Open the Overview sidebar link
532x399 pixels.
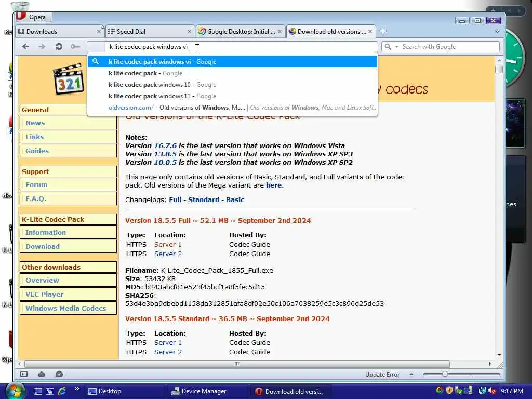coord(43,280)
